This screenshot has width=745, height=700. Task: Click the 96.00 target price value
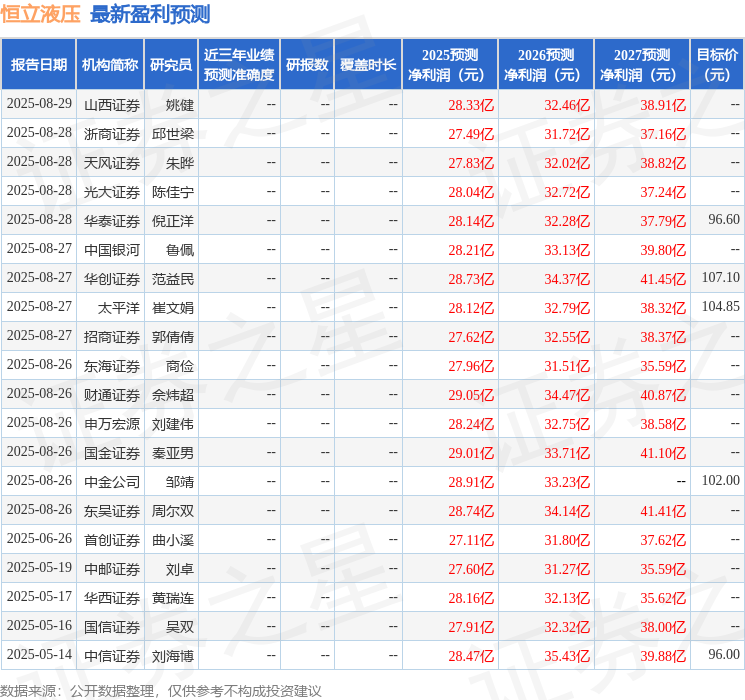(724, 654)
